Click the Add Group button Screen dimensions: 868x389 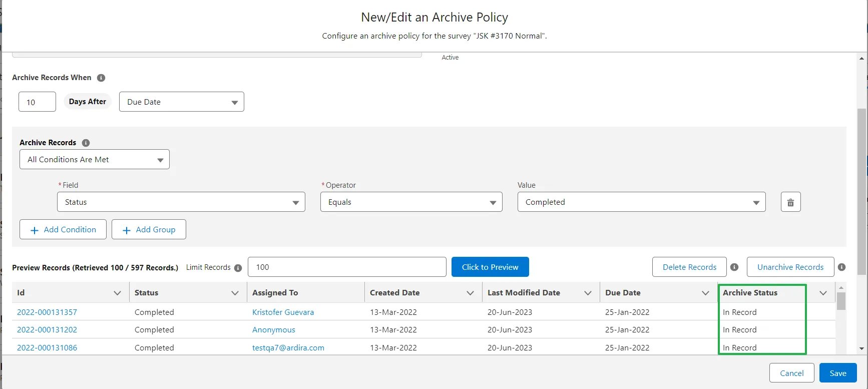click(149, 229)
